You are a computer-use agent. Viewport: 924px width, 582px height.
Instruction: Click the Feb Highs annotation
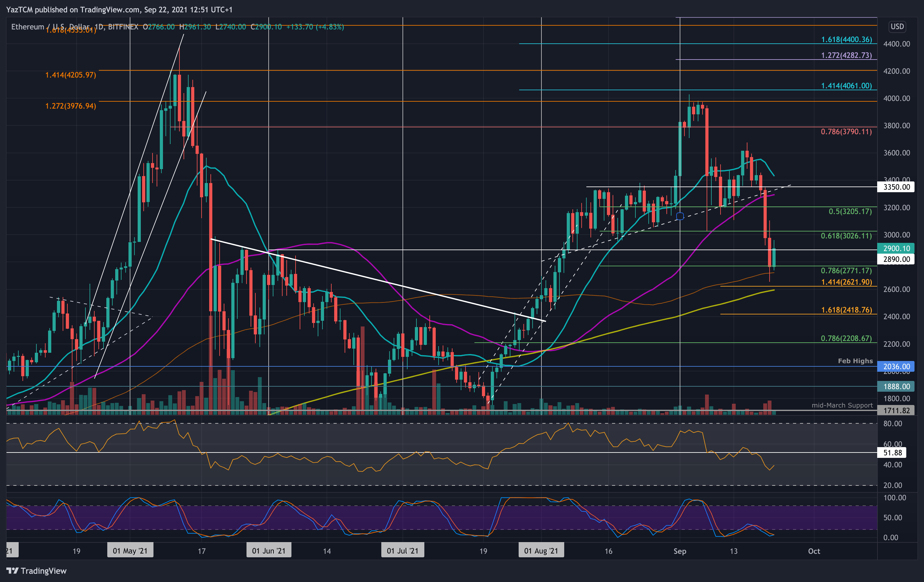tap(855, 361)
